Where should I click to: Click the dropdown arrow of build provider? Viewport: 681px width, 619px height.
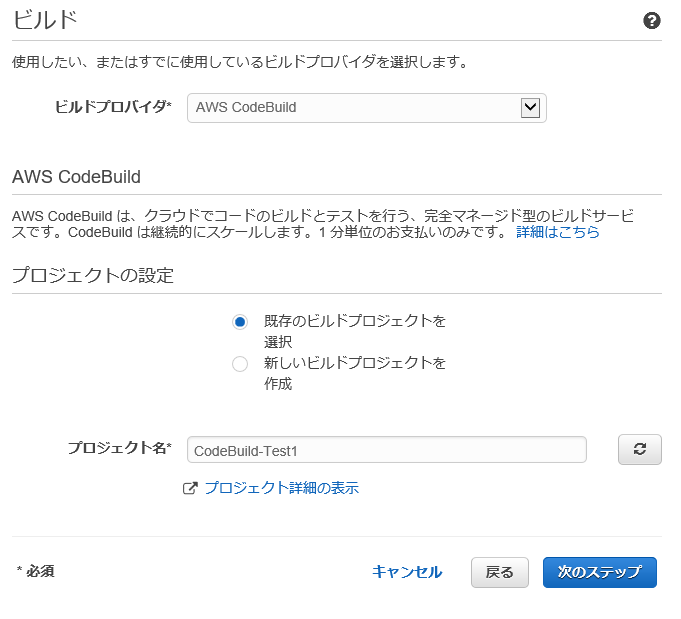(x=530, y=108)
